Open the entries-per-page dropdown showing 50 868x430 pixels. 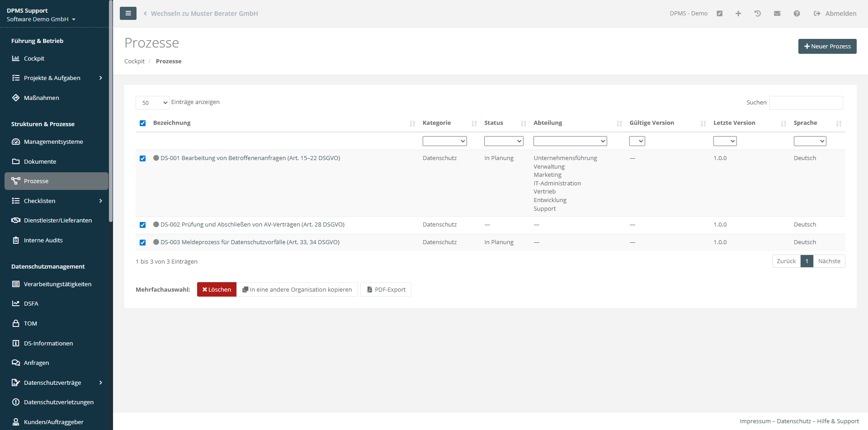[152, 103]
